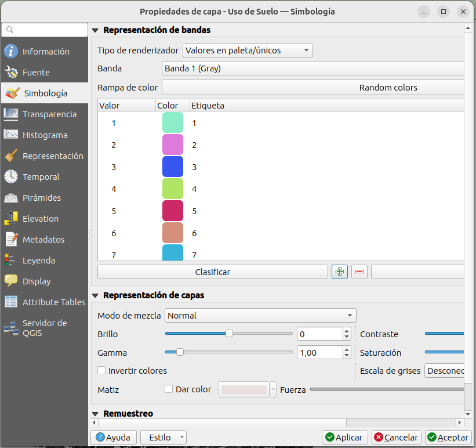
Task: Toggle the Dar color checkbox
Action: click(x=169, y=389)
